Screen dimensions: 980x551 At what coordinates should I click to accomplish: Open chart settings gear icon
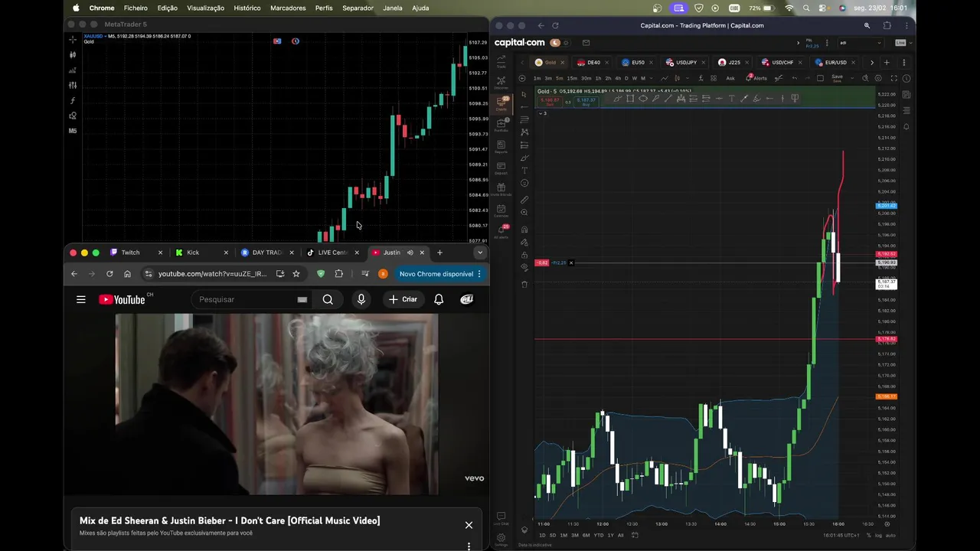pos(878,78)
